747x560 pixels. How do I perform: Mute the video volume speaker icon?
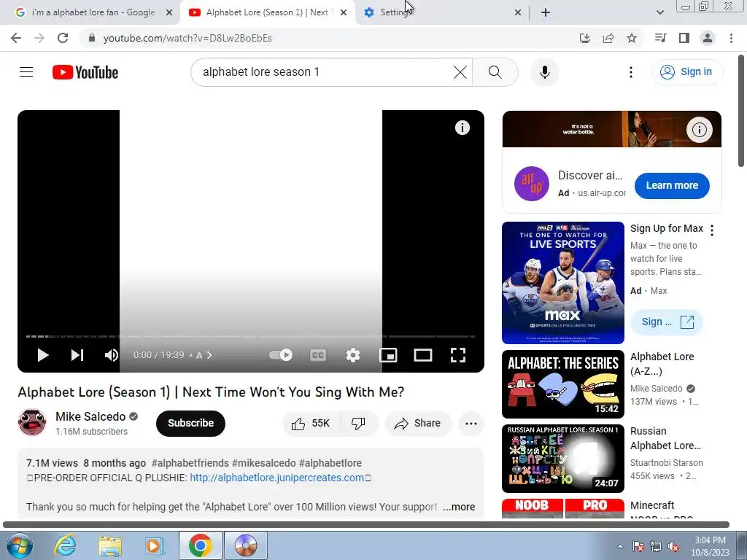tap(112, 355)
